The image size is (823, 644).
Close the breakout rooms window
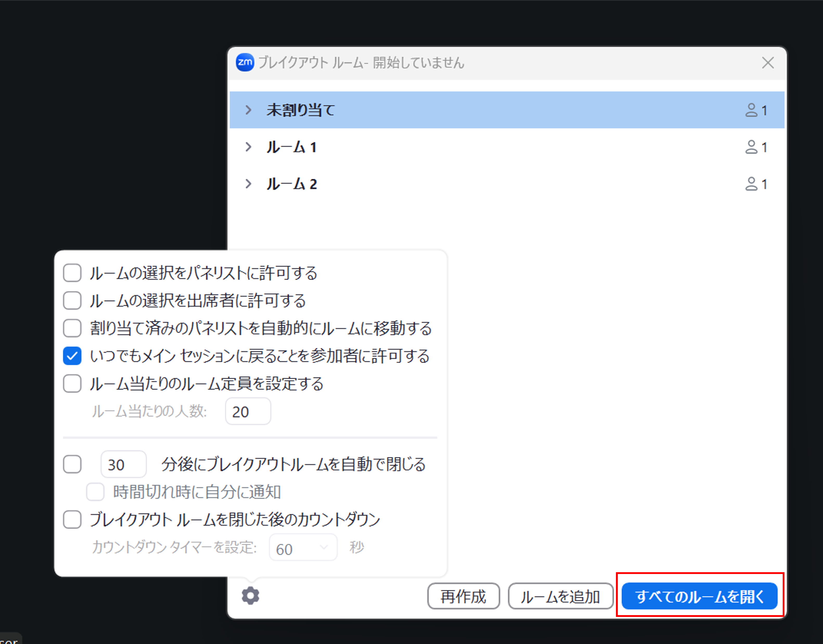(768, 63)
